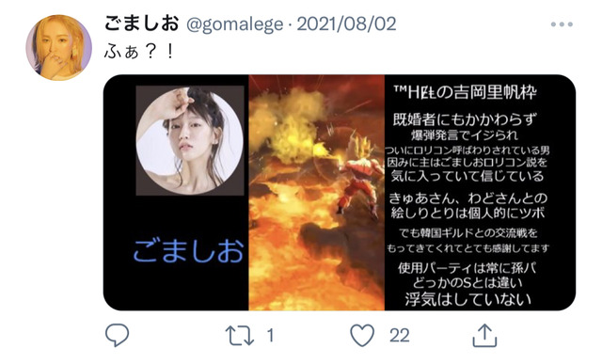The width and height of the screenshot is (602, 364).
Task: Click きゅあさん、わどさんとの line in image
Action: coord(467,198)
